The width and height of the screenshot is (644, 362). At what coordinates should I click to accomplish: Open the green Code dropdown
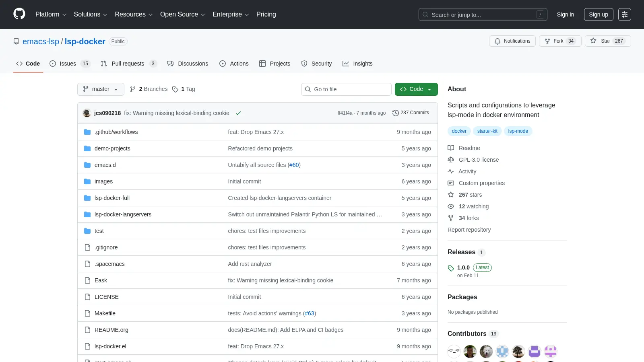(x=416, y=89)
